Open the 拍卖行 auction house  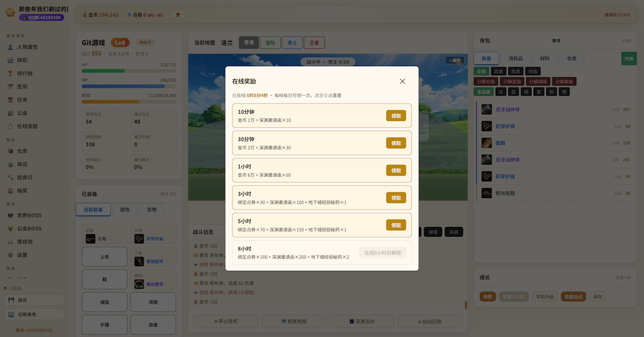[35, 177]
